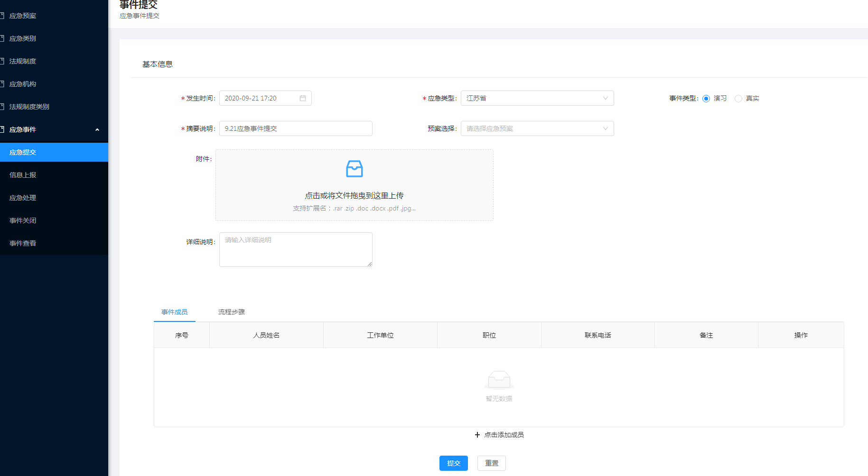Click the blue 提交 button
This screenshot has width=868, height=476.
click(454, 463)
